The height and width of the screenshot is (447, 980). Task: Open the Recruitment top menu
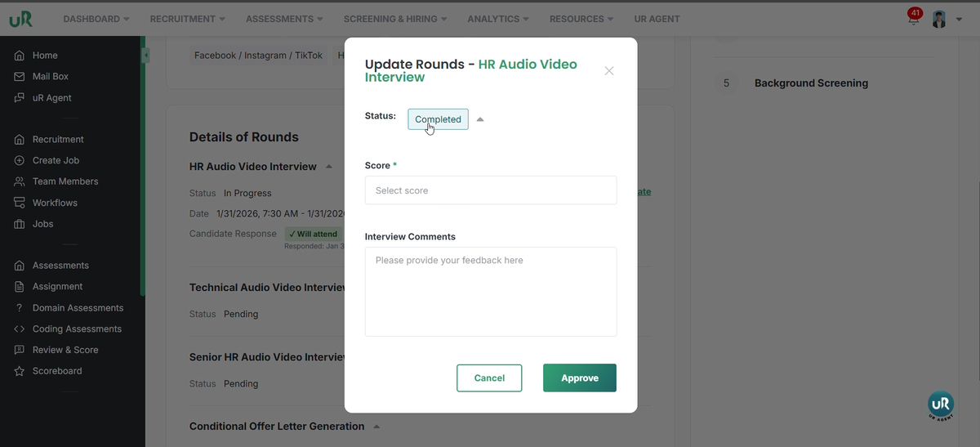(x=188, y=19)
